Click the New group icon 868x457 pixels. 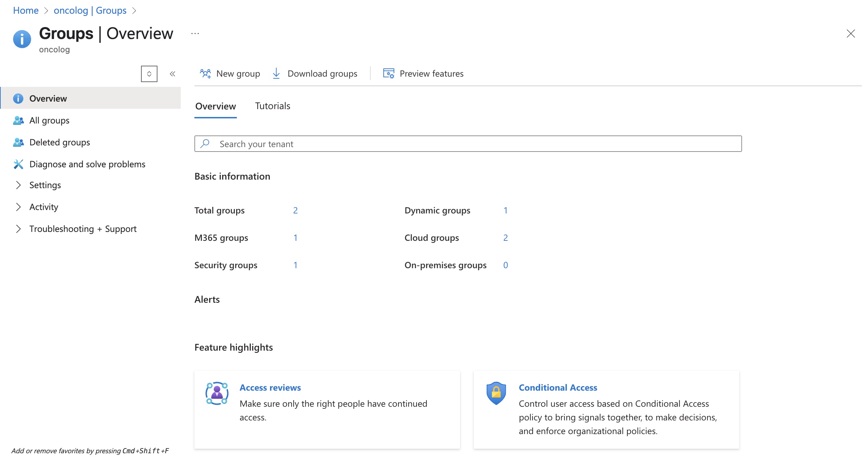click(205, 74)
